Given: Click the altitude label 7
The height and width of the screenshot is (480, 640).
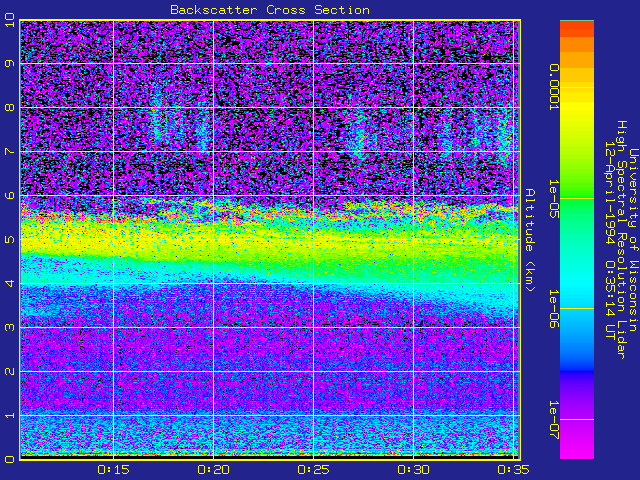Looking at the screenshot, I should click(9, 151).
